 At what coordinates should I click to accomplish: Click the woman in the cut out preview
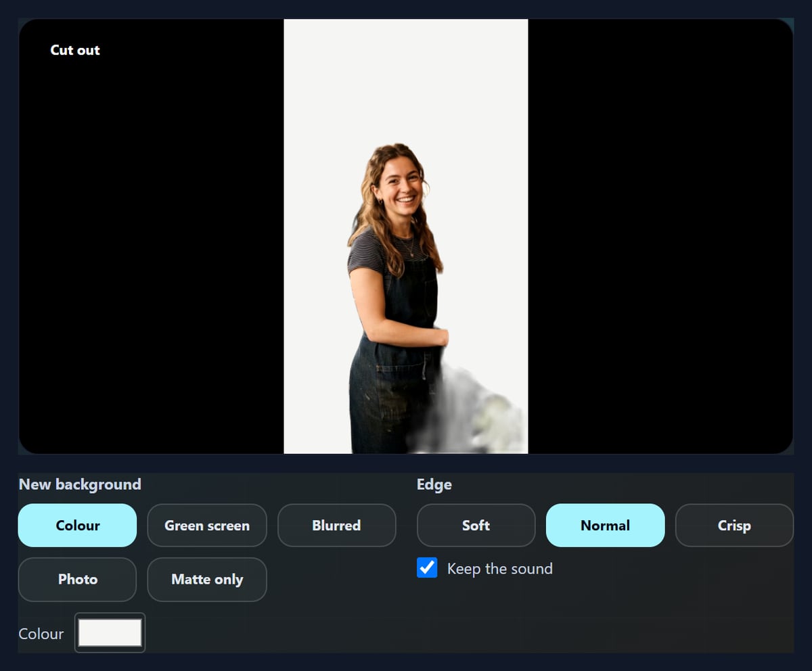(396, 298)
